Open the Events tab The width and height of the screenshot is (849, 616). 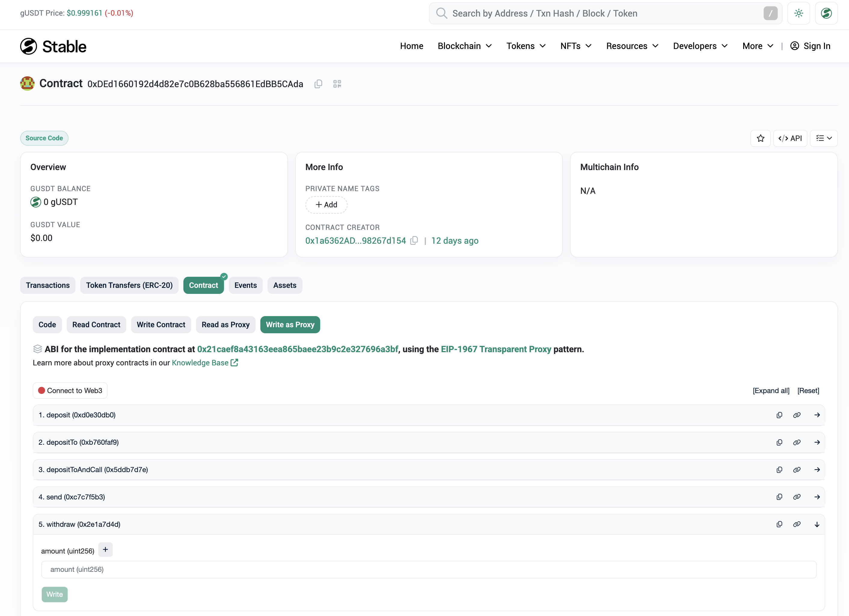(246, 285)
